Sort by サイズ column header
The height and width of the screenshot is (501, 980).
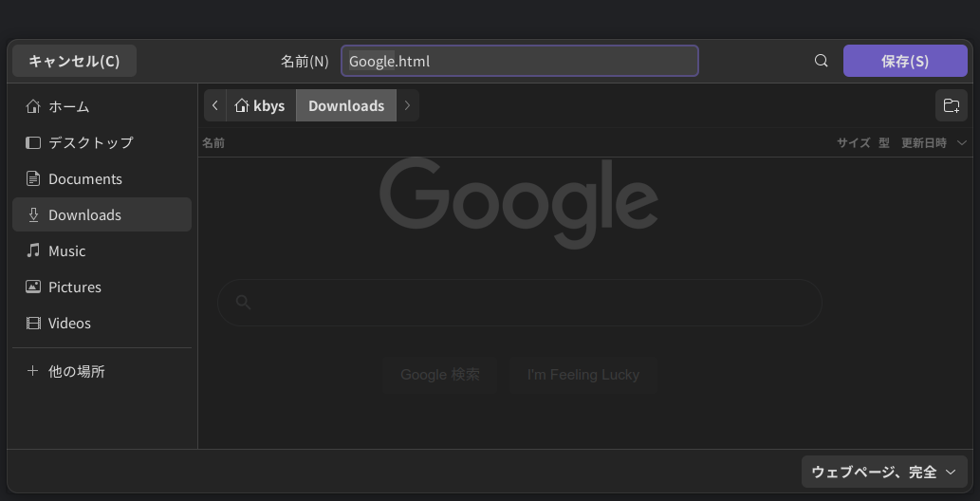tap(853, 143)
